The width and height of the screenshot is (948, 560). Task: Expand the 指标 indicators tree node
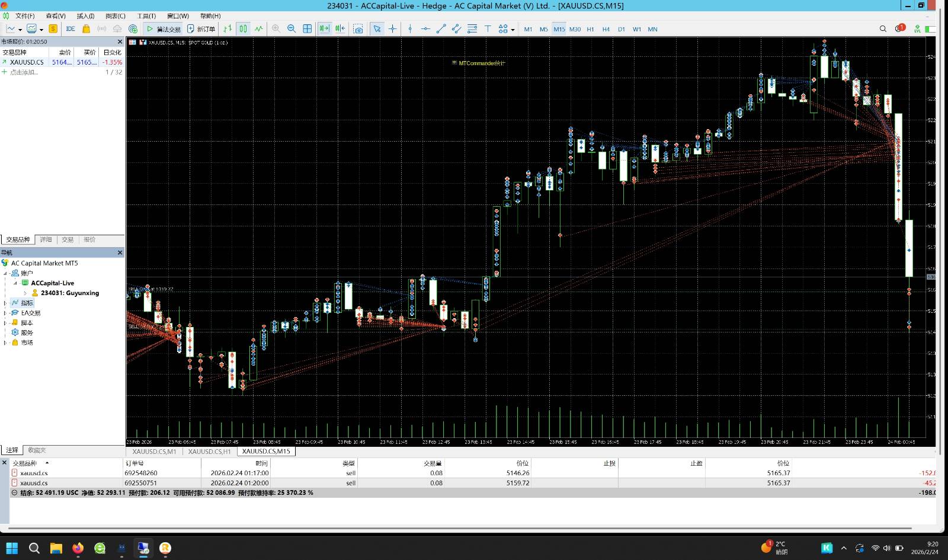5,303
